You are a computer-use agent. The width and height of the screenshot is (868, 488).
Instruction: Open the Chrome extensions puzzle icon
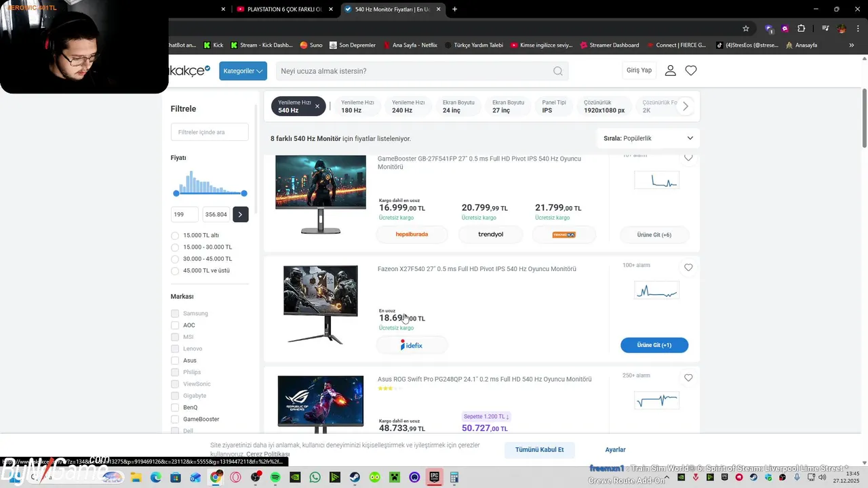point(802,28)
